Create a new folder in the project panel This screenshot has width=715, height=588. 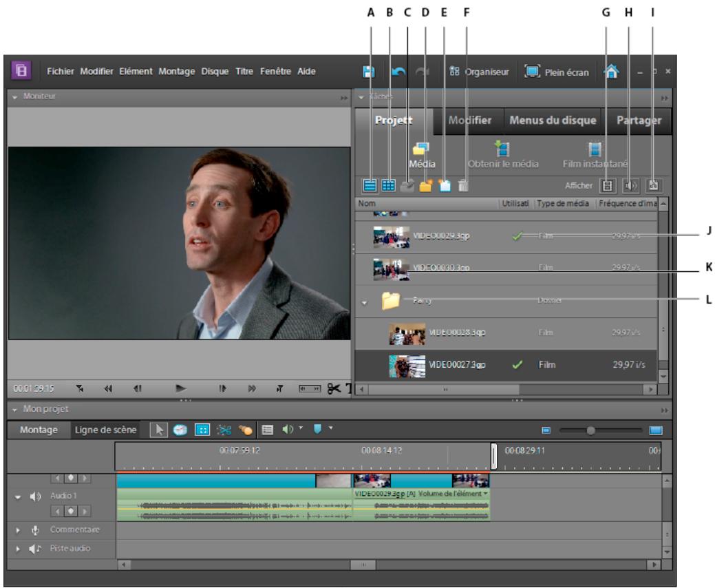pyautogui.click(x=425, y=186)
